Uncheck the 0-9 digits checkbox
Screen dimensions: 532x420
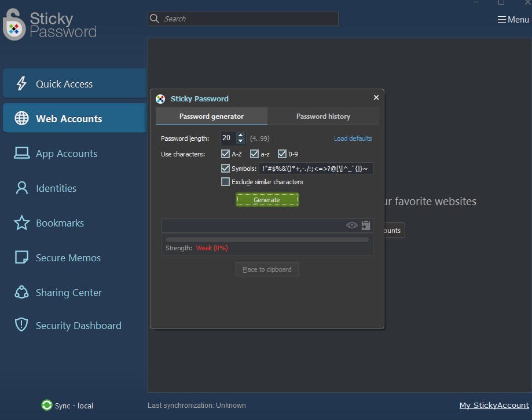(x=282, y=154)
